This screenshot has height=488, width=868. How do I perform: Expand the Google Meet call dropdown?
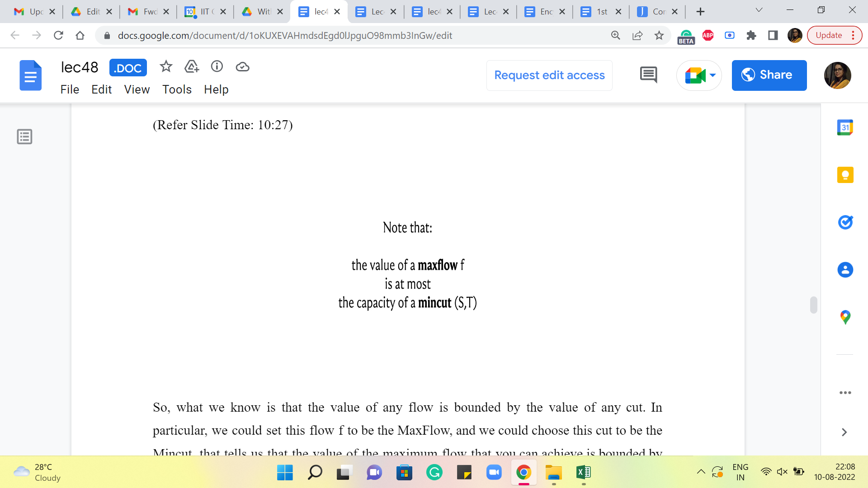[713, 75]
